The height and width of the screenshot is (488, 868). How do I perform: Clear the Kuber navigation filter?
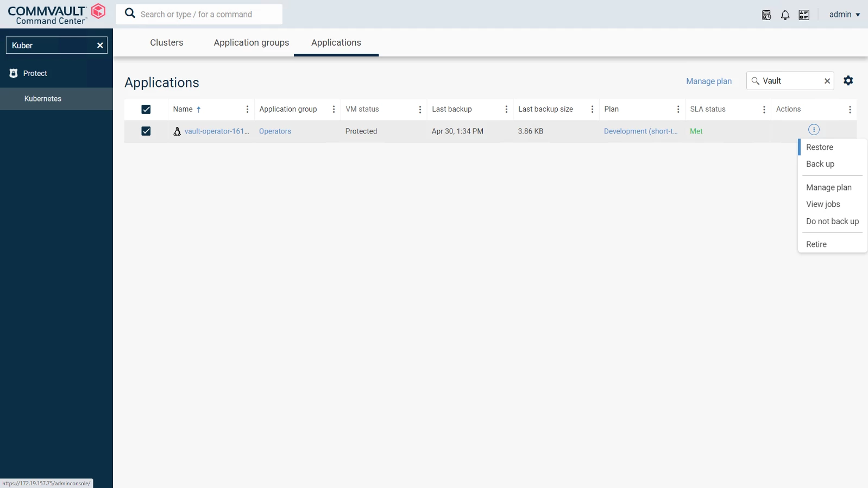click(x=100, y=46)
